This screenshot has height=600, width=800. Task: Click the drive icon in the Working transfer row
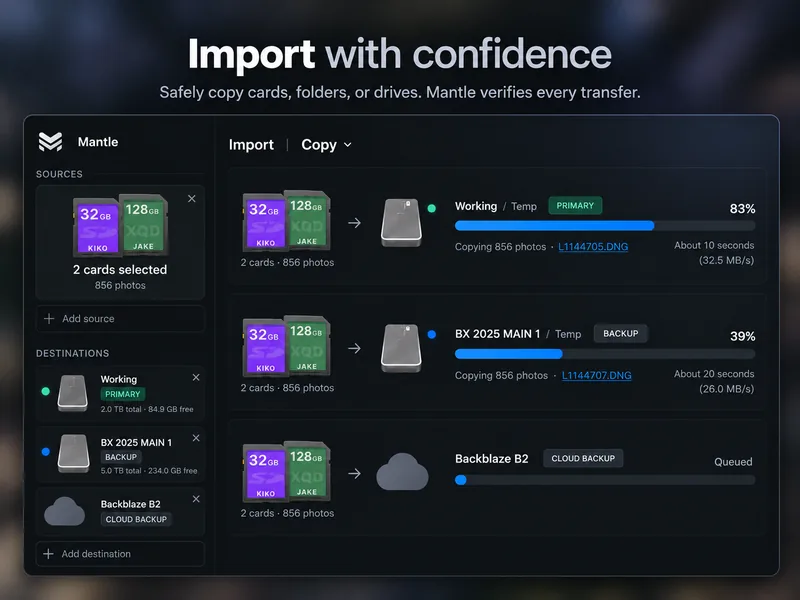coord(402,222)
